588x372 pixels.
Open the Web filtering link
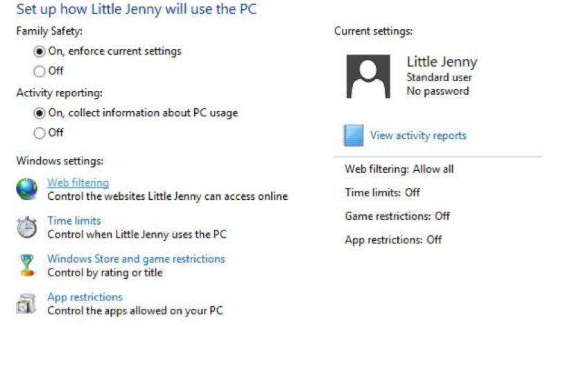78,183
